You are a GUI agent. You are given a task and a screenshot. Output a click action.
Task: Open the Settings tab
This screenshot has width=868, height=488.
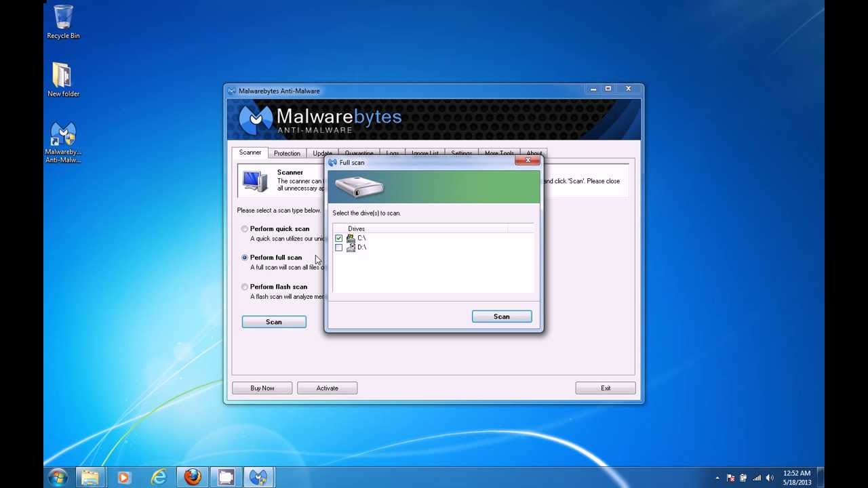click(462, 153)
